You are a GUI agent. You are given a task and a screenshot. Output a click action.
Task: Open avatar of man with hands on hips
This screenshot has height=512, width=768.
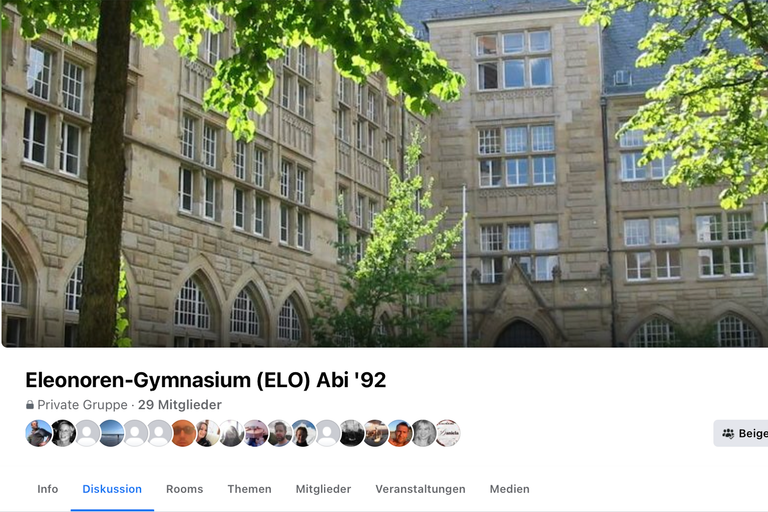coord(39,433)
